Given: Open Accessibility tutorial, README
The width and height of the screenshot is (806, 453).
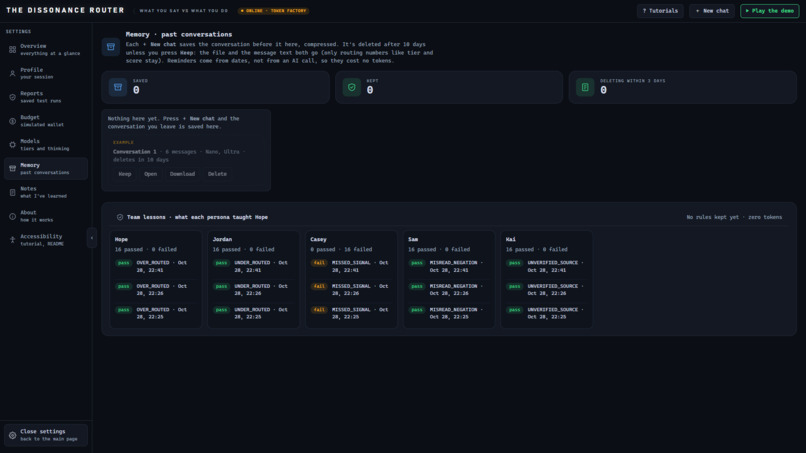Looking at the screenshot, I should (46, 240).
